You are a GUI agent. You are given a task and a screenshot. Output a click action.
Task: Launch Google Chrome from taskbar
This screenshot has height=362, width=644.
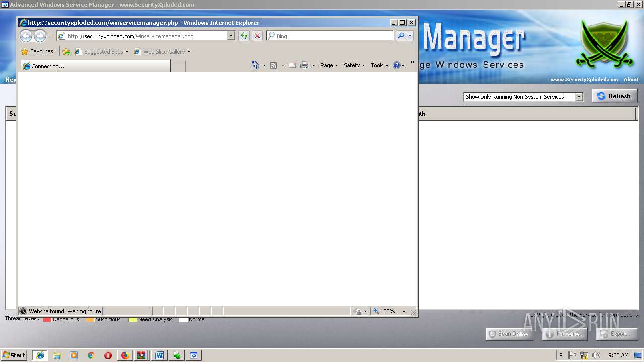(x=91, y=355)
